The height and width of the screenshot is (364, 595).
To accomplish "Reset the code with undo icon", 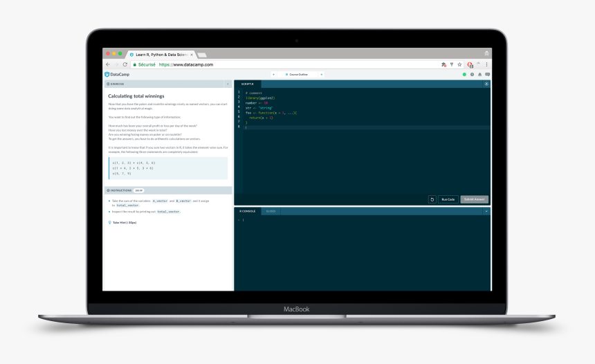I will tap(432, 199).
